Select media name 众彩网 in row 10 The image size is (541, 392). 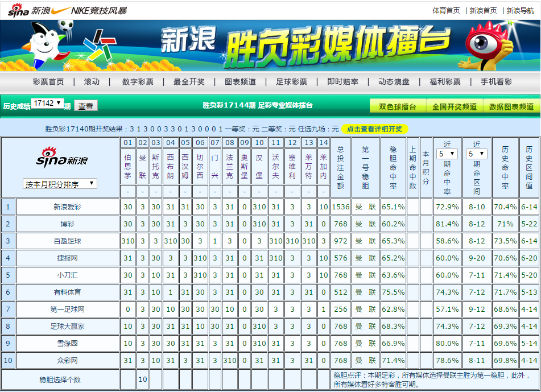point(67,361)
